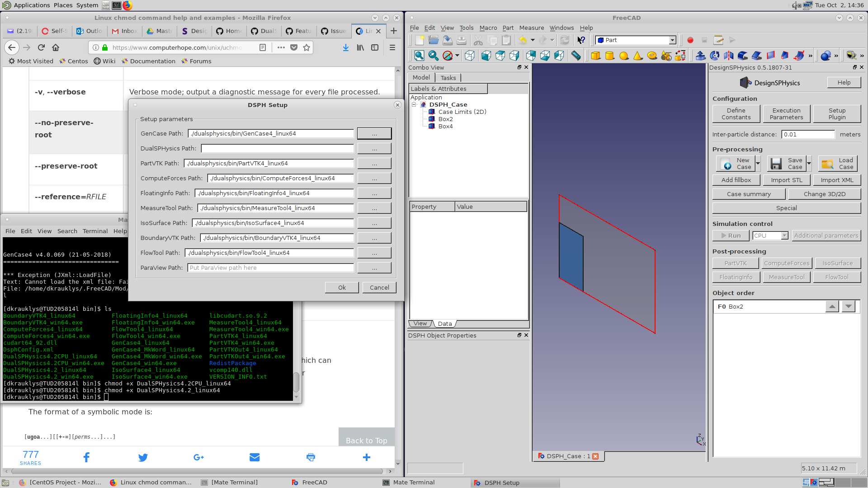The height and width of the screenshot is (488, 868).
Task: Select the Extrude tool
Action: point(701,56)
